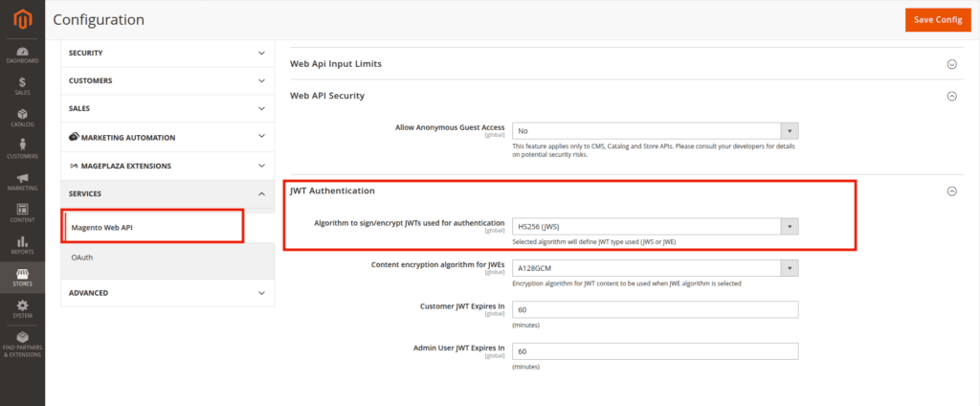The width and height of the screenshot is (980, 406).
Task: Open Content encryption algorithm dropdown
Action: pos(655,268)
